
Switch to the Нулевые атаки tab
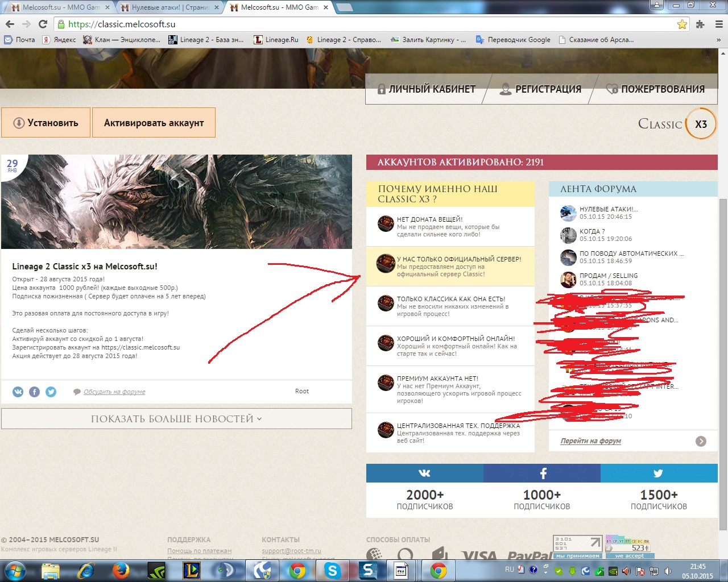(x=171, y=7)
